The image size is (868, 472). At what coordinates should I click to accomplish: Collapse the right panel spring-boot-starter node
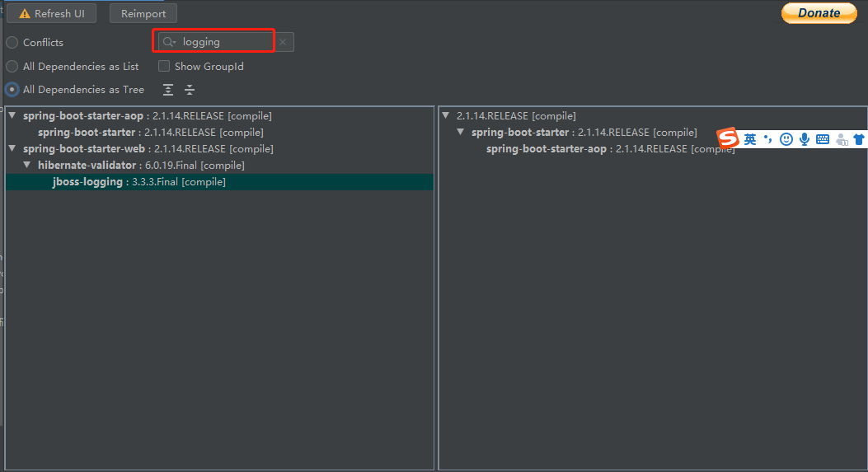coord(461,133)
